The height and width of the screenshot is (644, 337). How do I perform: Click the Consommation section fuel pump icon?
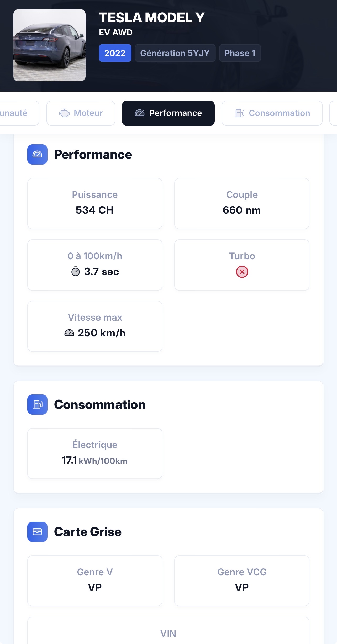37,404
